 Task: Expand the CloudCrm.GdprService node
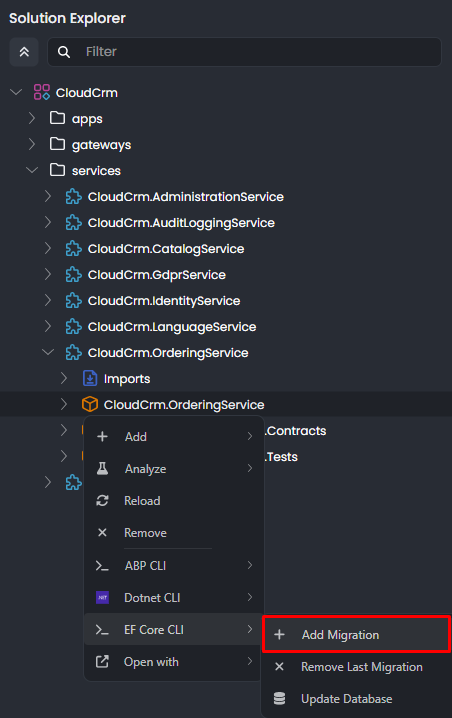tap(48, 275)
